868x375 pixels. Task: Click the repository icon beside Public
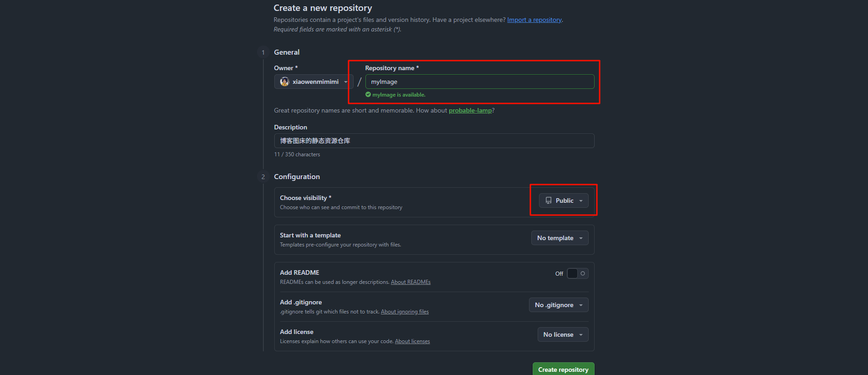pyautogui.click(x=549, y=200)
